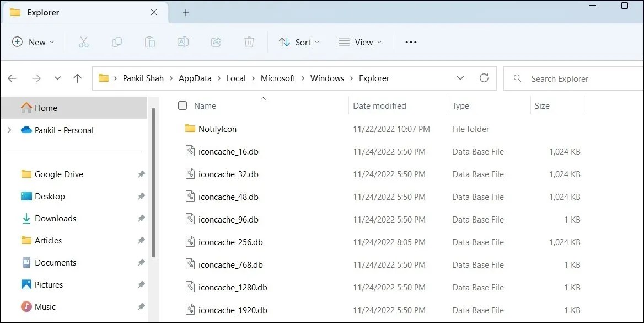Open the Sort dropdown menu

299,42
